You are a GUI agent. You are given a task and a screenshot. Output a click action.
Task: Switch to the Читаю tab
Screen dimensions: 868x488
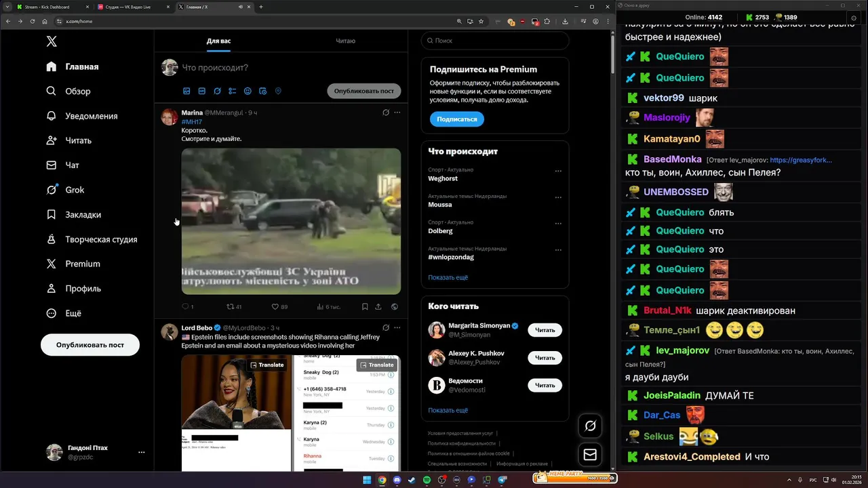pos(345,41)
